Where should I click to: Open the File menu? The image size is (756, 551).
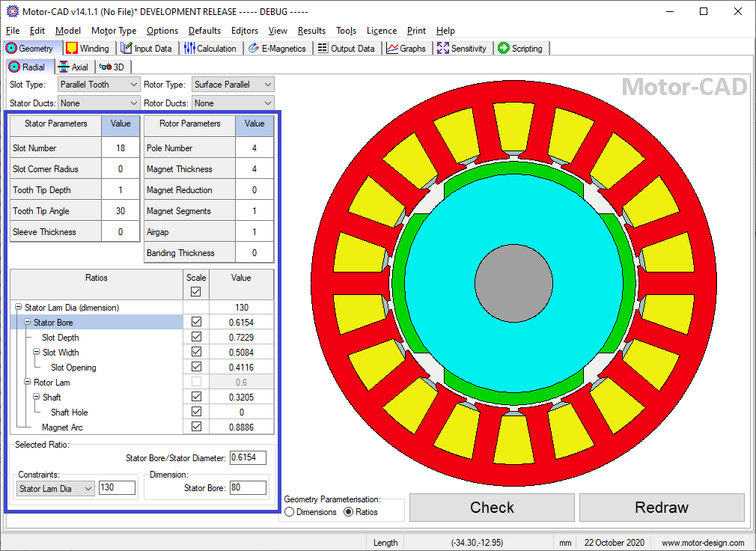[13, 31]
